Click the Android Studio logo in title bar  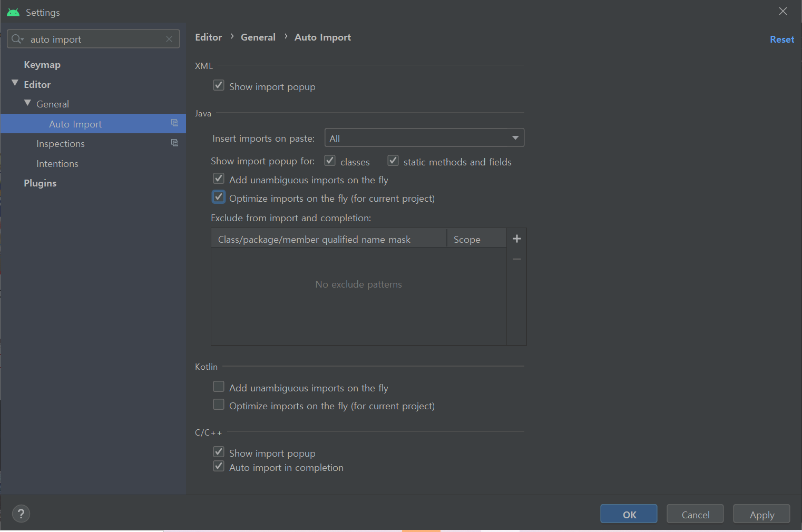coord(13,12)
